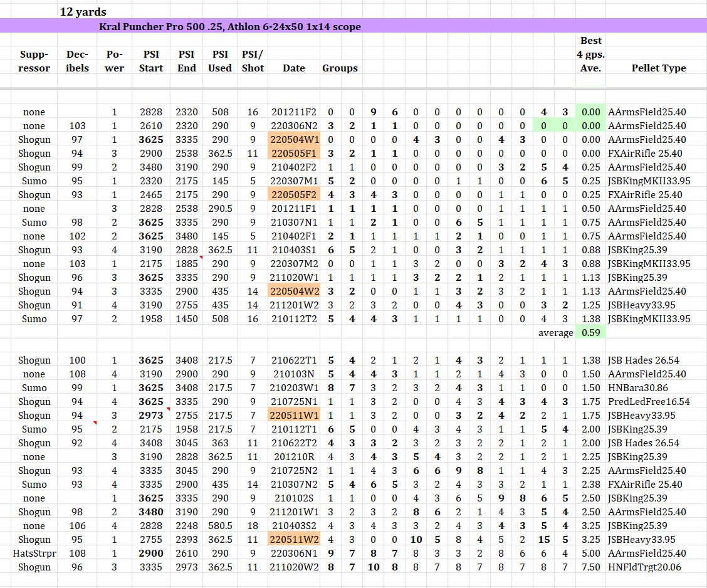This screenshot has width=707, height=588.
Task: Click date cell 210622T1
Action: tap(294, 360)
